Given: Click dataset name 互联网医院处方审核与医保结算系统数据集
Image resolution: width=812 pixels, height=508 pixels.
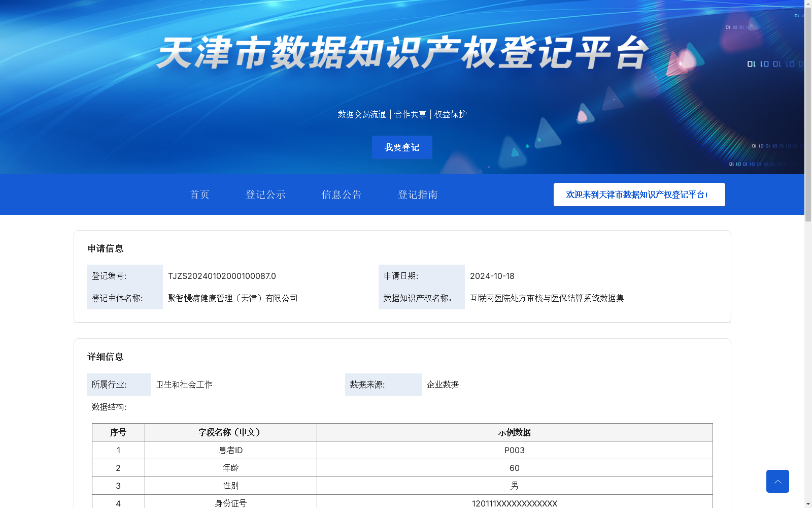Looking at the screenshot, I should click(x=547, y=298).
